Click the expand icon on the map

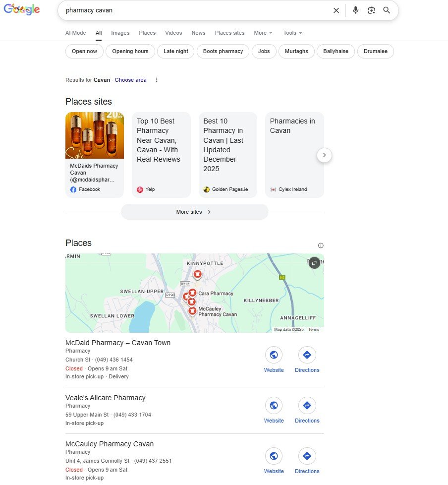(x=314, y=263)
